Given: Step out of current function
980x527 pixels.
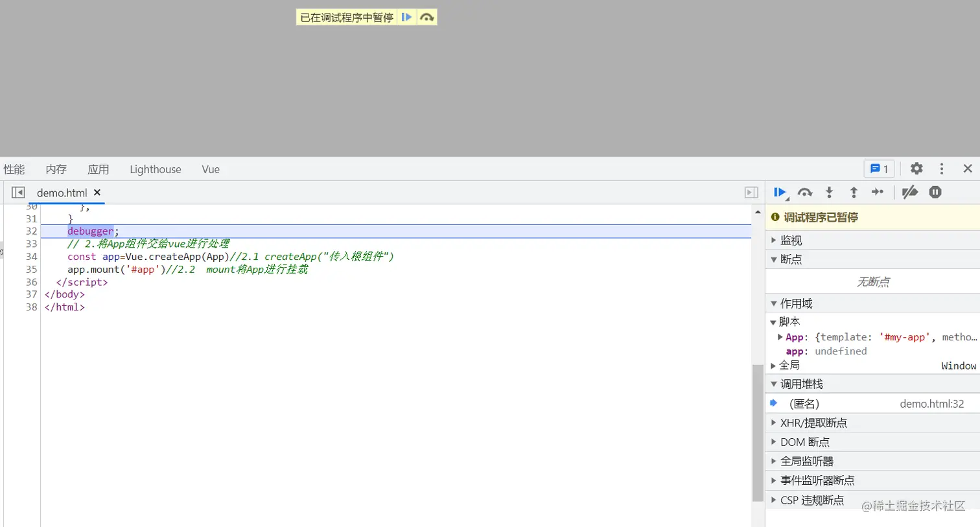Looking at the screenshot, I should click(854, 193).
